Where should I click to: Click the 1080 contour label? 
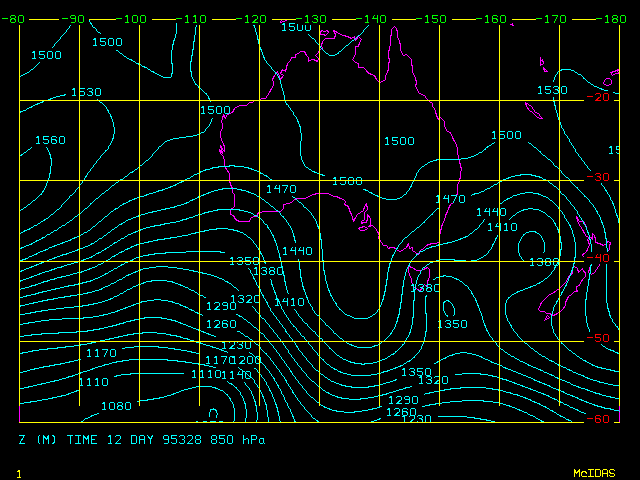pos(116,406)
